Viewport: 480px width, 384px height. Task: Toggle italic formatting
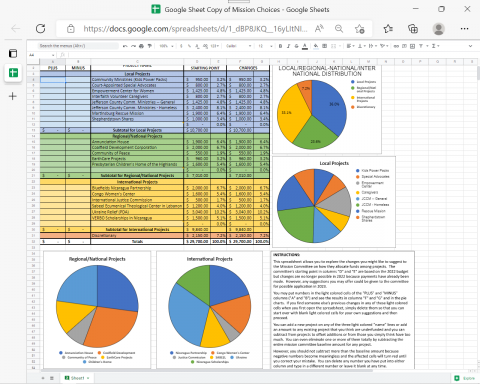point(288,46)
